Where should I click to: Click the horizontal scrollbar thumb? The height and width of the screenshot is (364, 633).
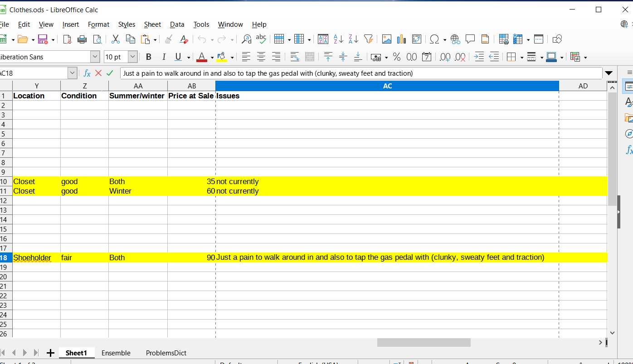[x=424, y=343]
